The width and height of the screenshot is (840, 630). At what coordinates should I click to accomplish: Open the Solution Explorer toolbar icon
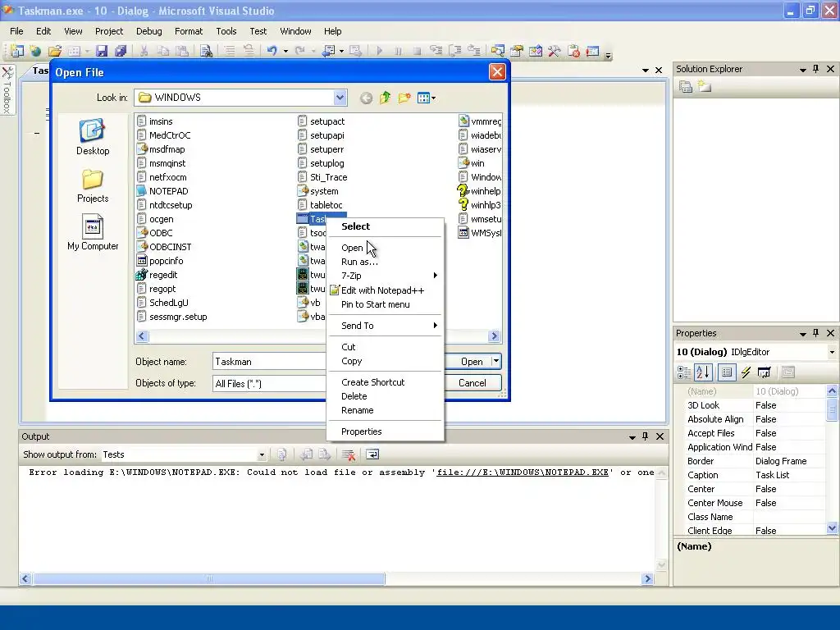click(x=498, y=51)
